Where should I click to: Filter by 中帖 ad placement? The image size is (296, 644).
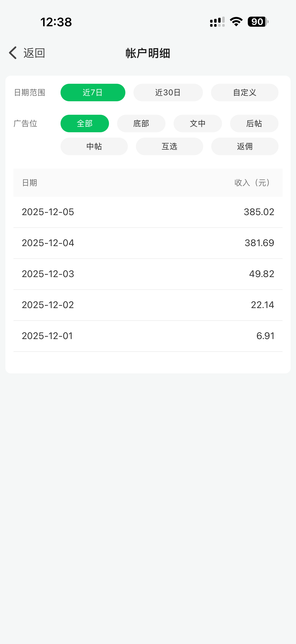coord(94,146)
